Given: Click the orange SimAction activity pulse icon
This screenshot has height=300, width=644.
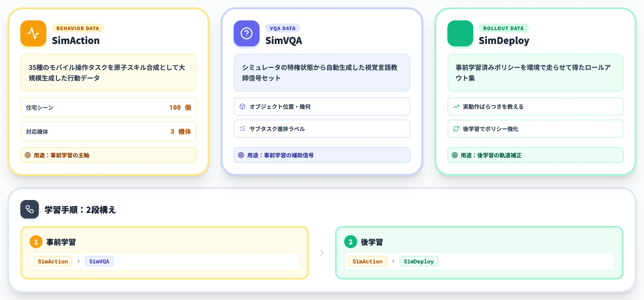Looking at the screenshot, I should point(33,33).
